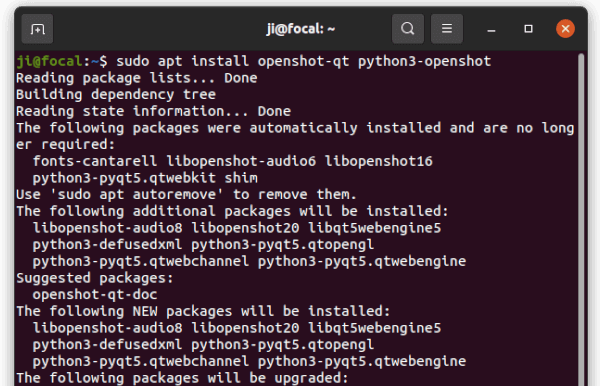600x386 pixels.
Task: Click 'Reading package lists... Done' line
Action: click(137, 78)
